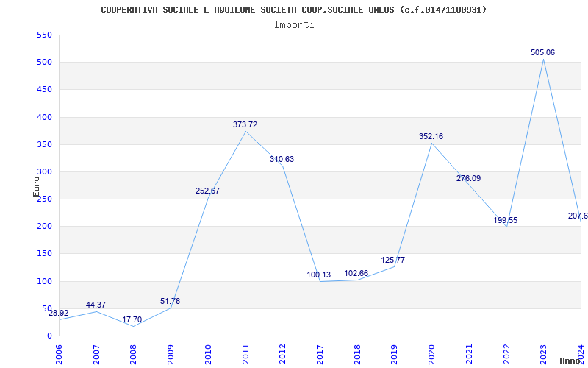
Task: Select the 2006 year axis label
Action: coord(60,354)
